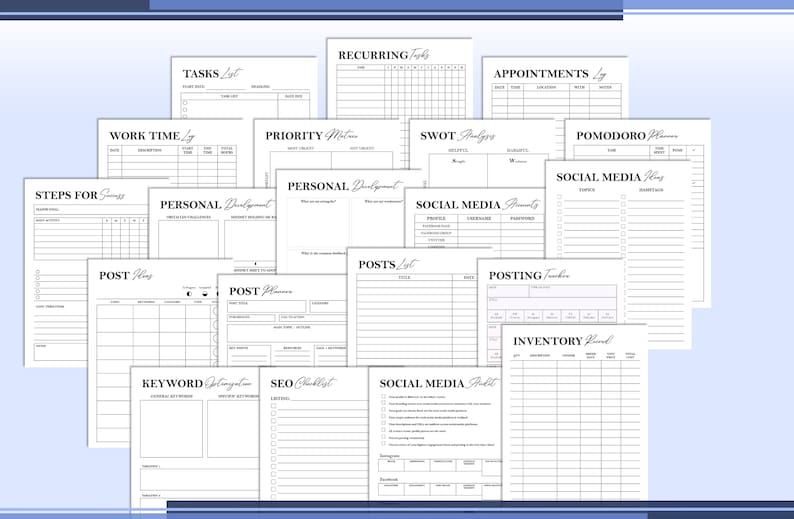The image size is (794, 519).
Task: Click the HARMFUL label on SWOT Analysis
Action: [518, 150]
